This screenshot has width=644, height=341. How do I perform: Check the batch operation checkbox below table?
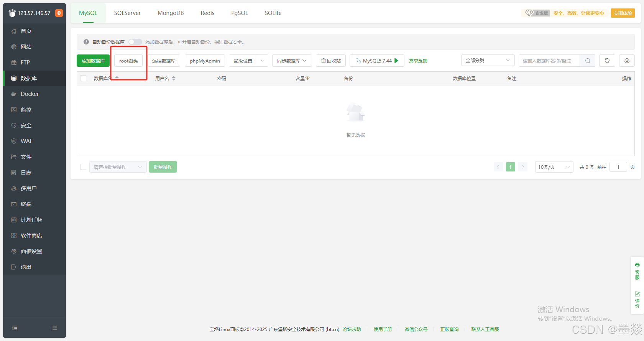pyautogui.click(x=83, y=167)
